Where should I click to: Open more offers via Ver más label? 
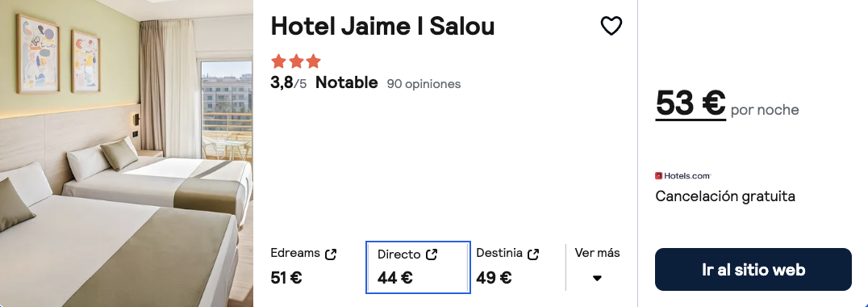click(597, 253)
